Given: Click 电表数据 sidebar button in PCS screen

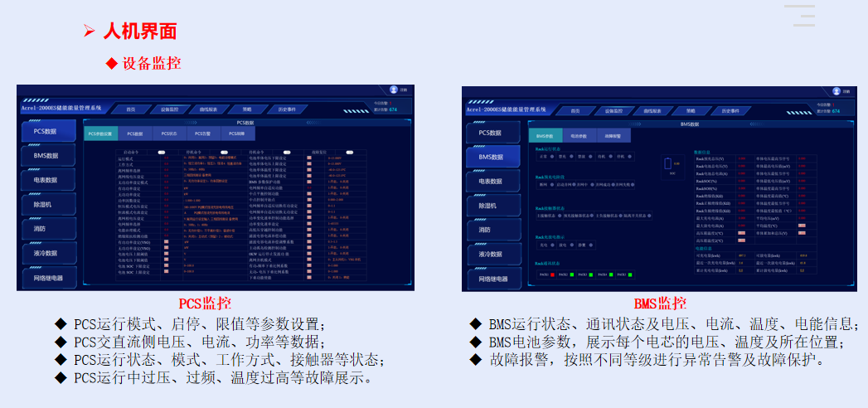Looking at the screenshot, I should [46, 179].
